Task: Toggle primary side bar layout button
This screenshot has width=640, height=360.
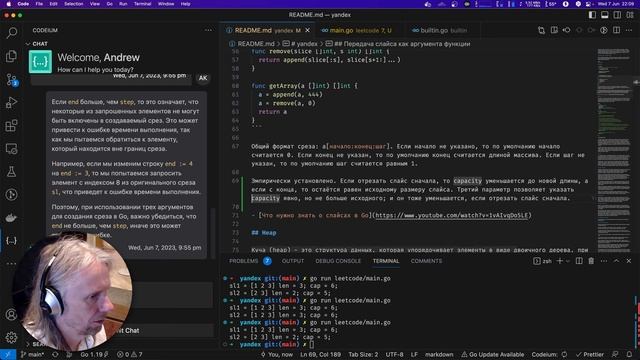Action: [592, 15]
